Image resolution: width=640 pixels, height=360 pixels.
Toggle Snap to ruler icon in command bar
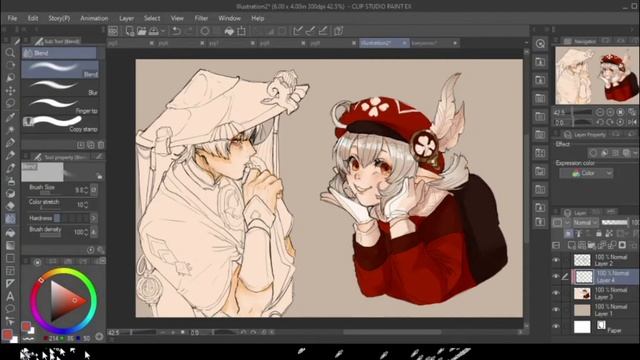tap(298, 31)
